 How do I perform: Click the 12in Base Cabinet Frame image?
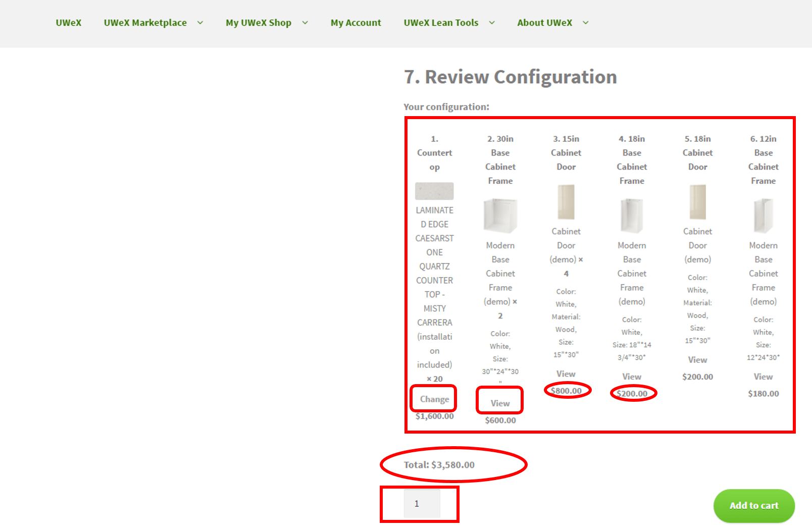pos(763,216)
